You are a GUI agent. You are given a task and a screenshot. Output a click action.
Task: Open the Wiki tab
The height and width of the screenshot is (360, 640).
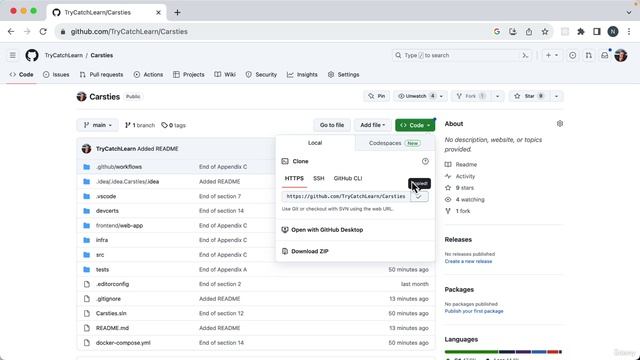(x=225, y=75)
